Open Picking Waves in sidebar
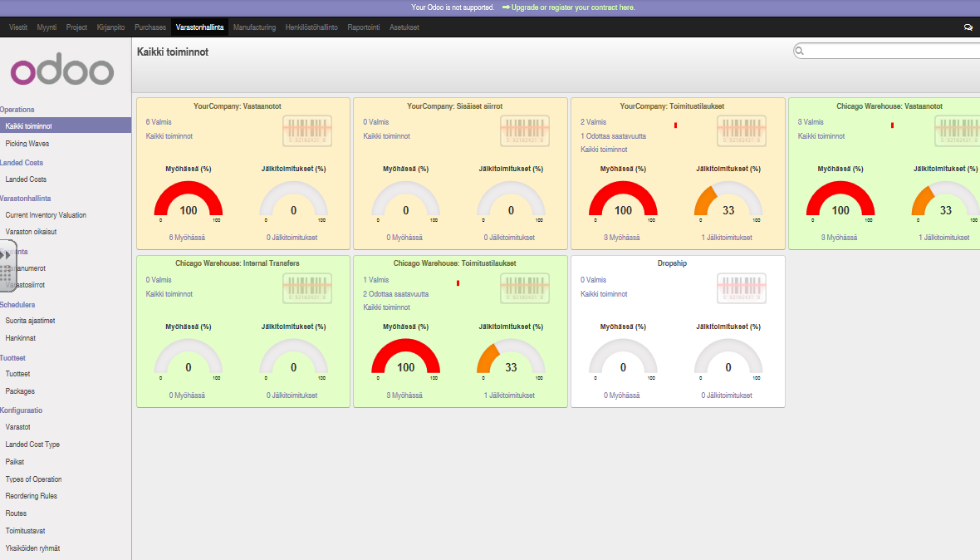Image resolution: width=980 pixels, height=560 pixels. coord(27,144)
